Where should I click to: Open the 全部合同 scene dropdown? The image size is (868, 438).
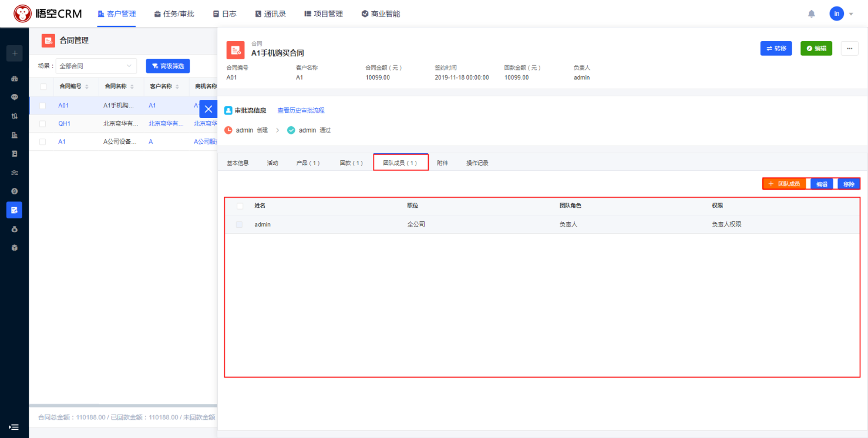coord(96,66)
